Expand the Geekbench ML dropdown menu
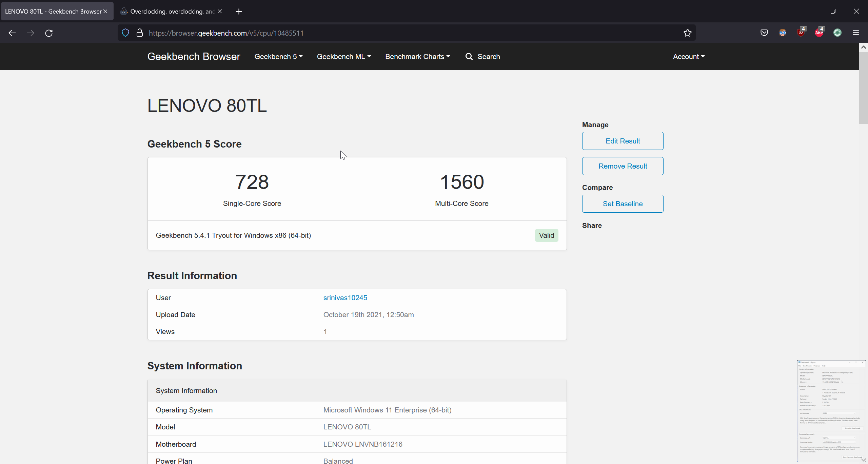 (344, 57)
